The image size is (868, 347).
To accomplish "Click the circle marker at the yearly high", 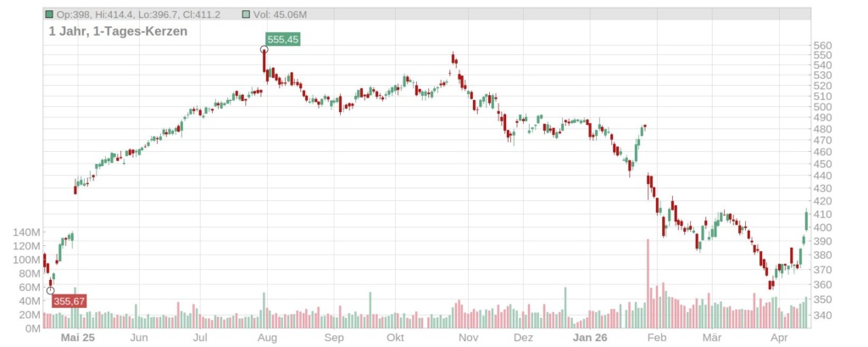I will (x=264, y=49).
